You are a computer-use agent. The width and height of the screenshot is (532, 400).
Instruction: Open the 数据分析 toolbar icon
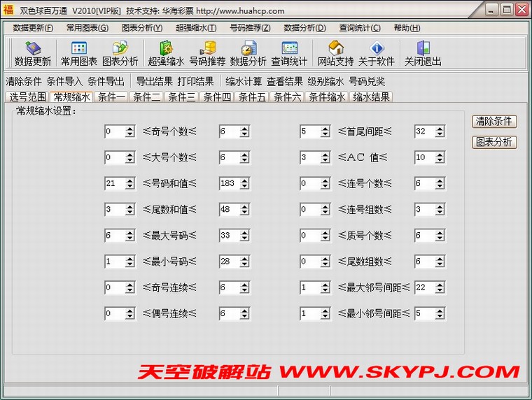click(x=248, y=52)
